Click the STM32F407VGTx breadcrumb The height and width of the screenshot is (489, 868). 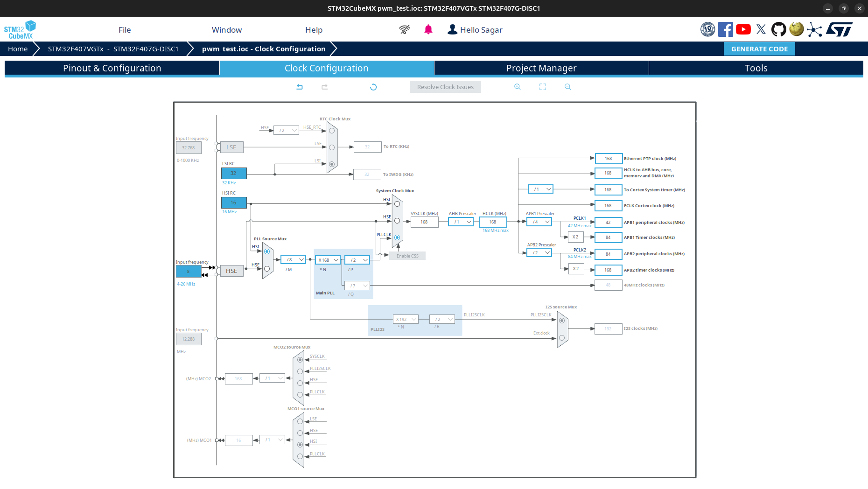pyautogui.click(x=113, y=49)
